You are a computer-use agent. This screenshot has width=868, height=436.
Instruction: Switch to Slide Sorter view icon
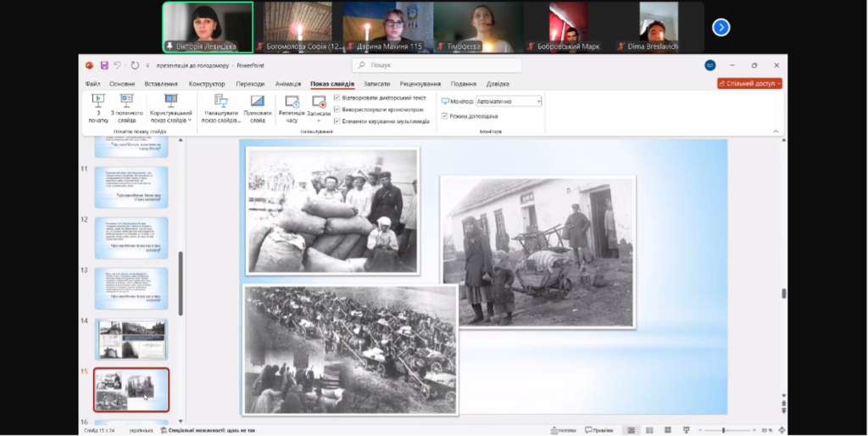click(649, 430)
